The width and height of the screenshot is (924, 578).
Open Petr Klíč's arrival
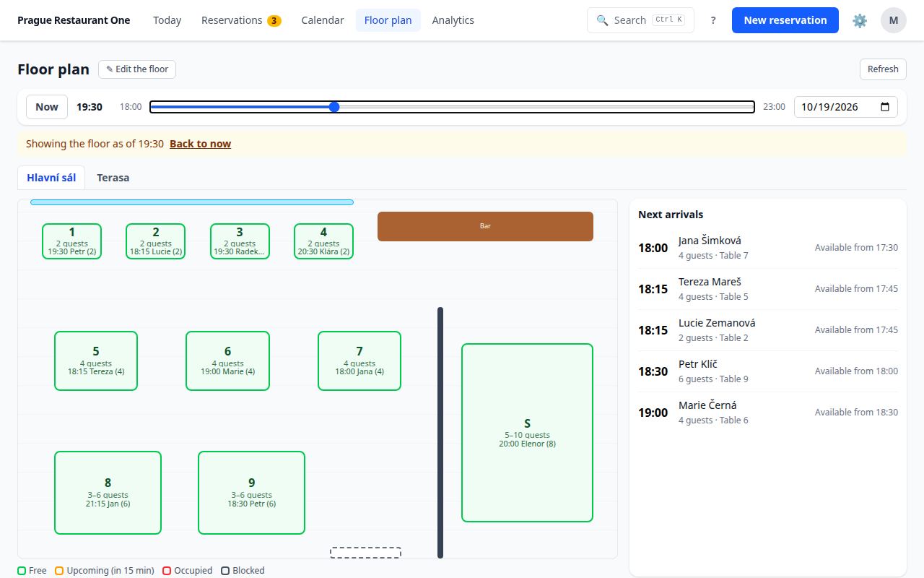pyautogui.click(x=768, y=371)
